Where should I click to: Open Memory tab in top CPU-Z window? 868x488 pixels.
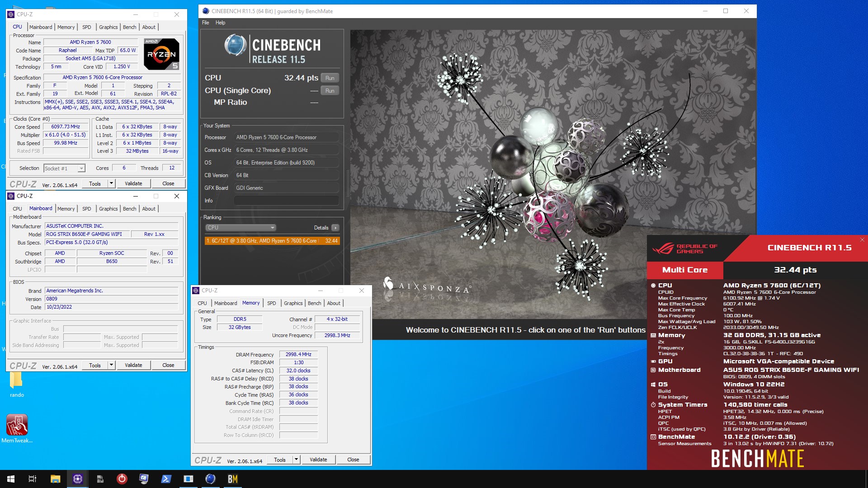pos(66,27)
